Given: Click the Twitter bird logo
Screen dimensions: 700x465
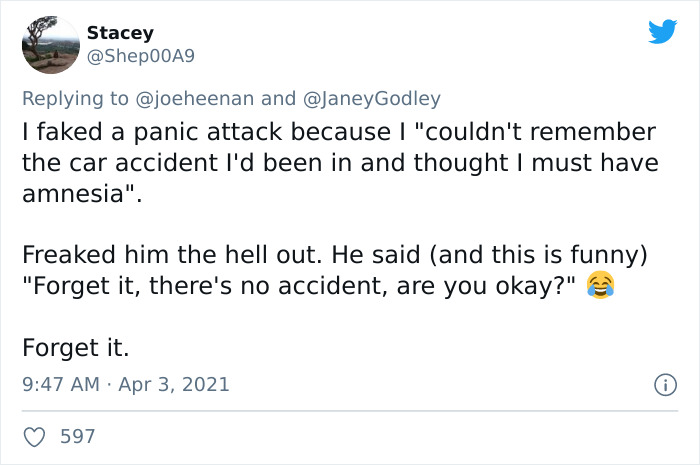Looking at the screenshot, I should coord(662,32).
